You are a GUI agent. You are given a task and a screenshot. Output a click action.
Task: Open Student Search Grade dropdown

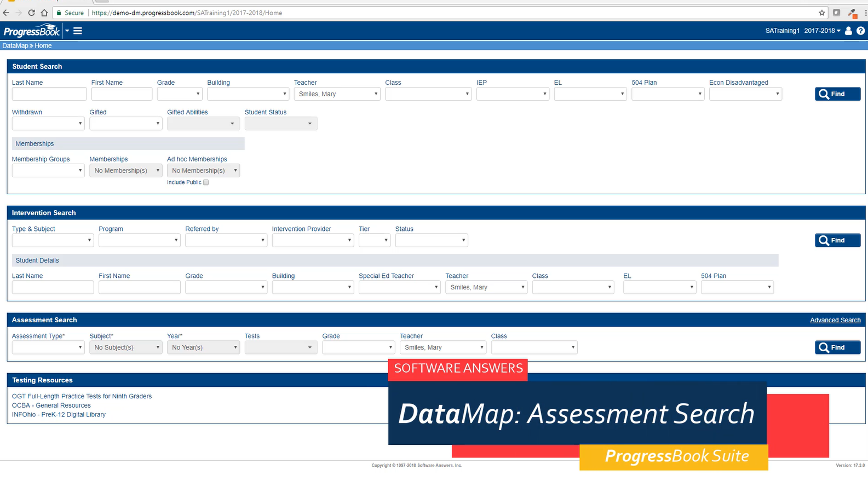coord(180,94)
